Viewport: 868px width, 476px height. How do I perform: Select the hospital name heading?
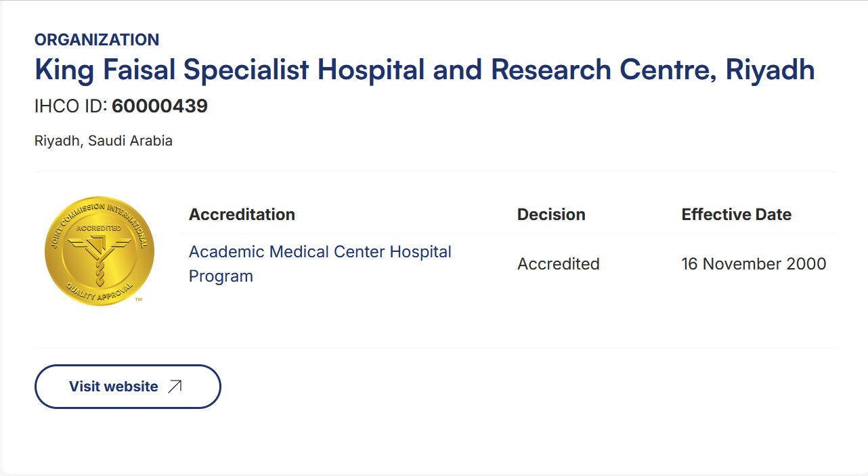(x=425, y=70)
